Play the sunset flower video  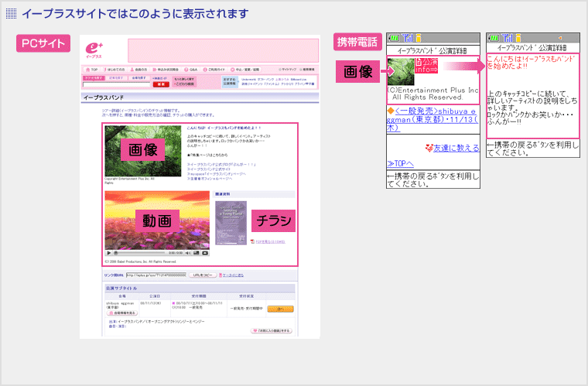coord(109,253)
